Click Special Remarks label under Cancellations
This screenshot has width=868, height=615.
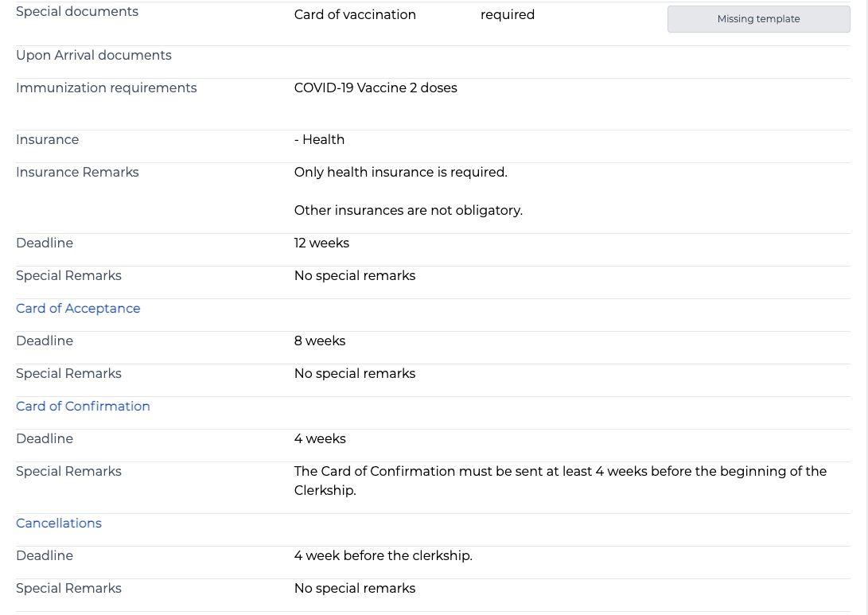point(68,589)
